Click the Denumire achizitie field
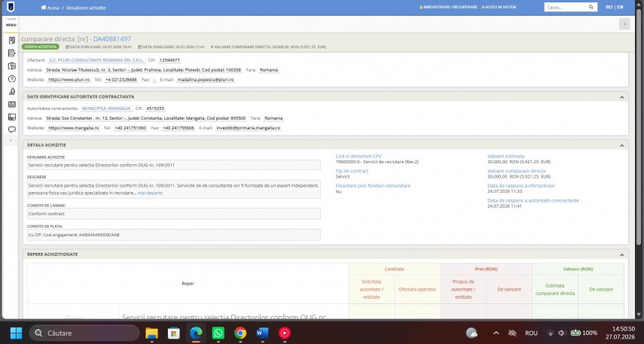The height and width of the screenshot is (344, 644). coord(174,165)
